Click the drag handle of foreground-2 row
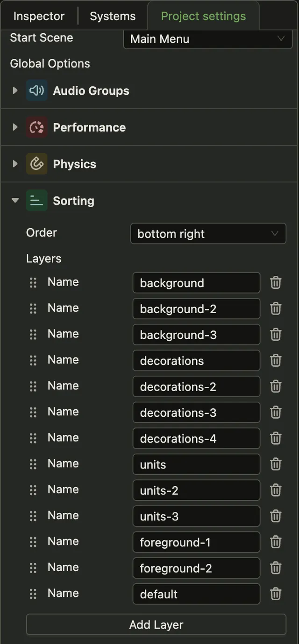This screenshot has width=299, height=644. pos(33,568)
